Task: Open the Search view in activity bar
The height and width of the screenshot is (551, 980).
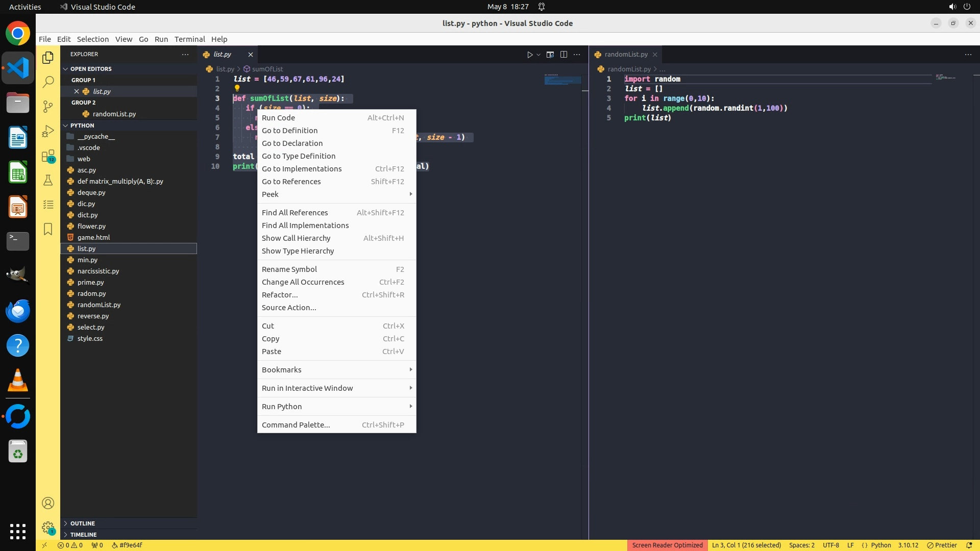Action: click(x=48, y=82)
